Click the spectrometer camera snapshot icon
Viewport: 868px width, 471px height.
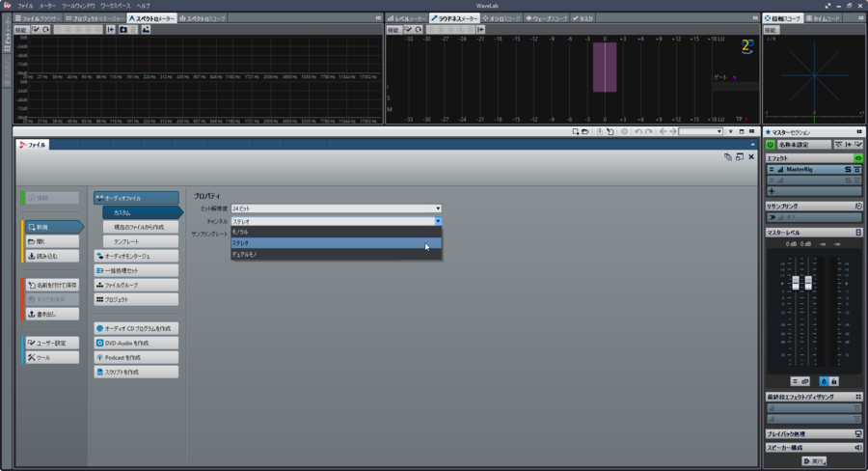pyautogui.click(x=123, y=29)
